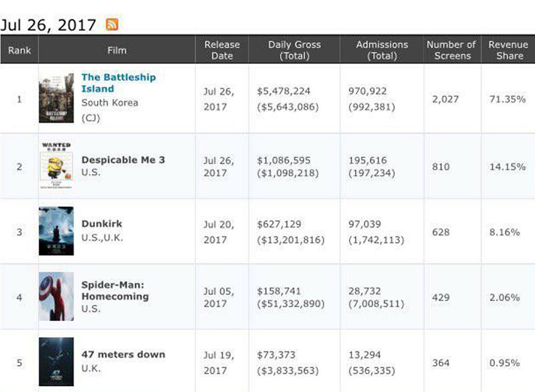
Task: Select the Dunkirk film title
Action: (102, 223)
